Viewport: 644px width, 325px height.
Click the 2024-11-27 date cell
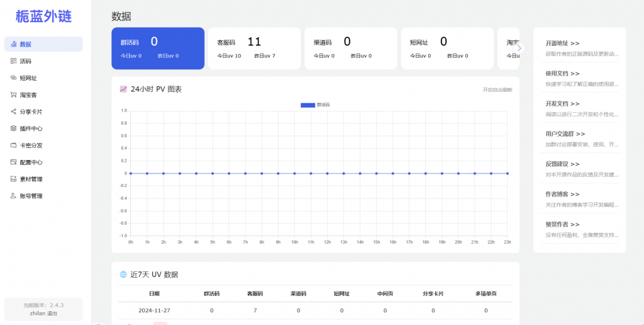pyautogui.click(x=155, y=311)
